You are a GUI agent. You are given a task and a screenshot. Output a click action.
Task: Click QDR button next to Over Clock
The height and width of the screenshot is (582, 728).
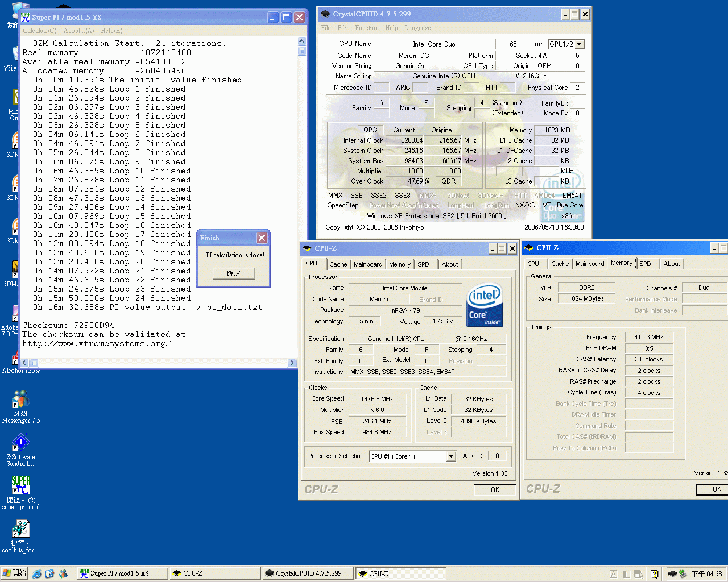click(448, 181)
